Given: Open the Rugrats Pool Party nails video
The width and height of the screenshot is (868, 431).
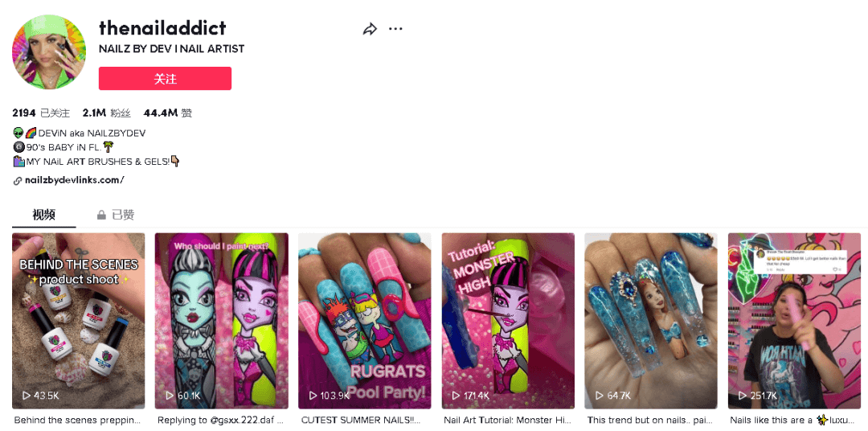Looking at the screenshot, I should pyautogui.click(x=365, y=321).
